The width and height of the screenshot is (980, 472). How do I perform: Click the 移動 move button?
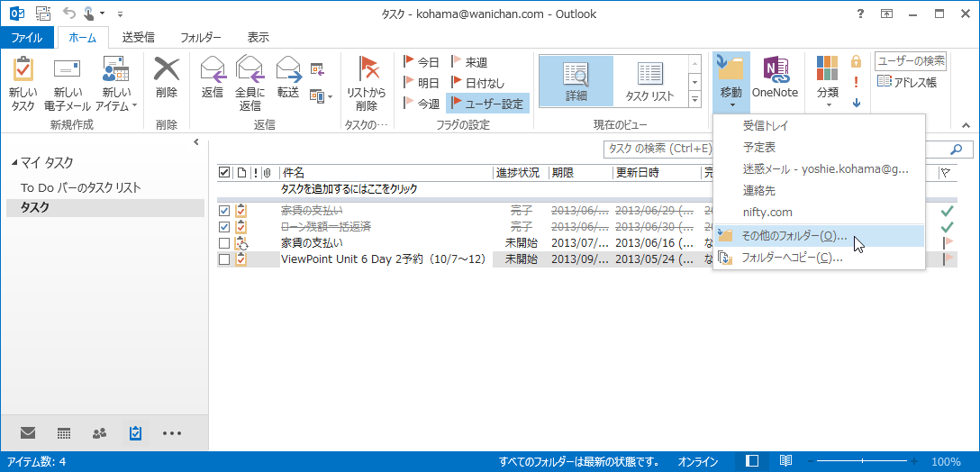(730, 81)
